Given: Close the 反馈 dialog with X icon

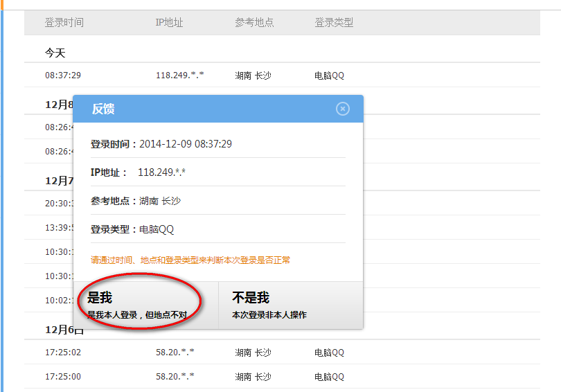Looking at the screenshot, I should pyautogui.click(x=343, y=109).
